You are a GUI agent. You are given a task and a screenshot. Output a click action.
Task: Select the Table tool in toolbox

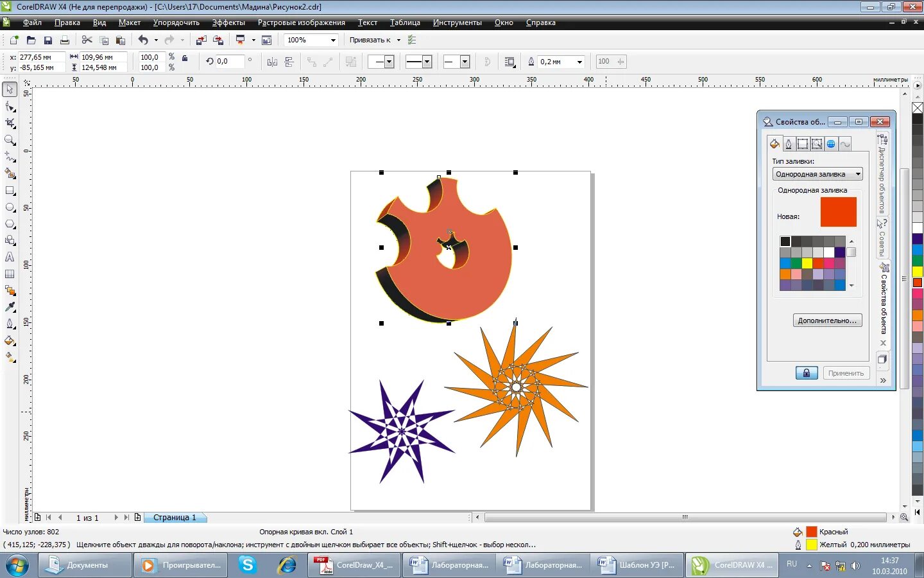10,274
